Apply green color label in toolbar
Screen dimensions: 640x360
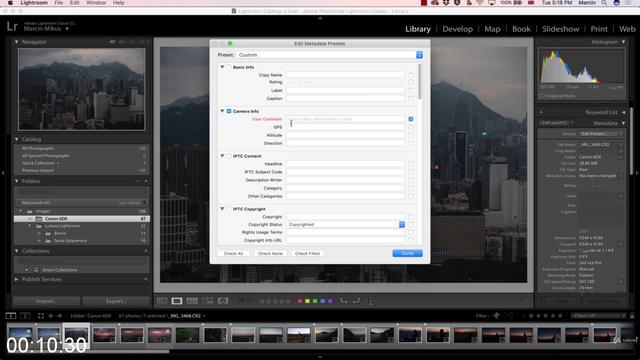(x=315, y=301)
